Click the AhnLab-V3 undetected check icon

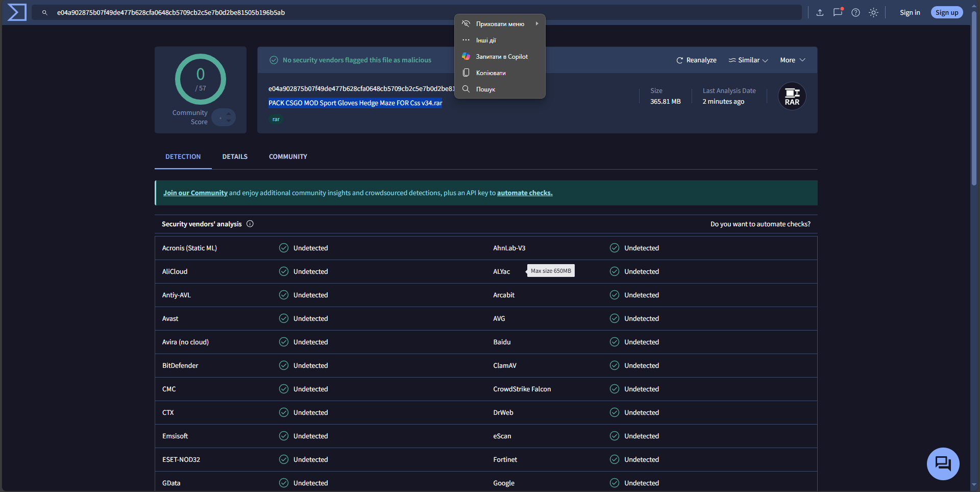(615, 248)
